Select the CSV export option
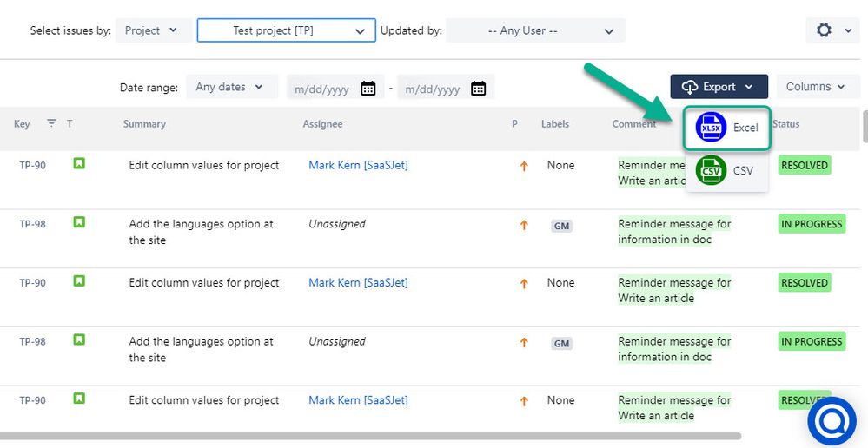Viewport: 868px width, 448px height. [743, 171]
